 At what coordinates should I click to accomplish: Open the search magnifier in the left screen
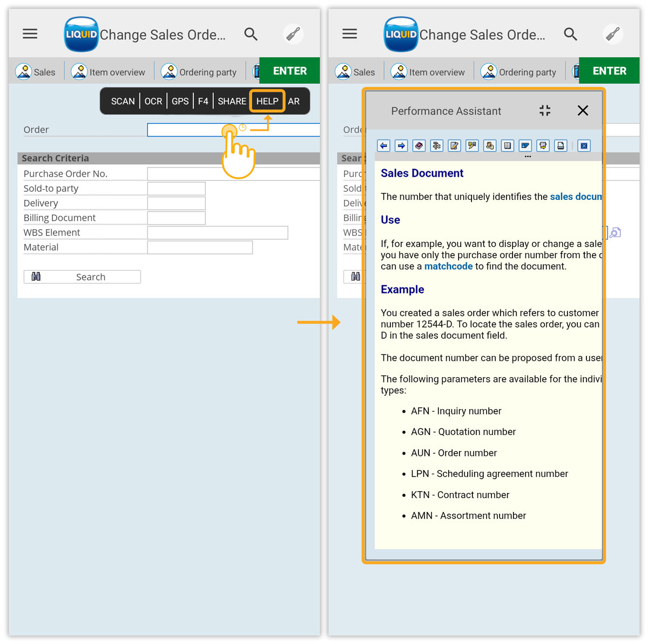[251, 34]
